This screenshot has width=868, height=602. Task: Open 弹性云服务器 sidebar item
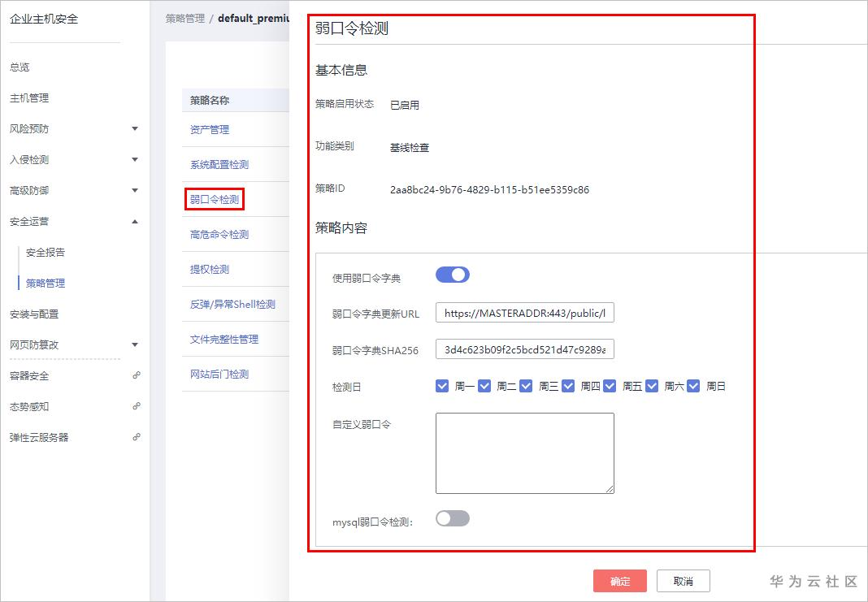pos(39,438)
